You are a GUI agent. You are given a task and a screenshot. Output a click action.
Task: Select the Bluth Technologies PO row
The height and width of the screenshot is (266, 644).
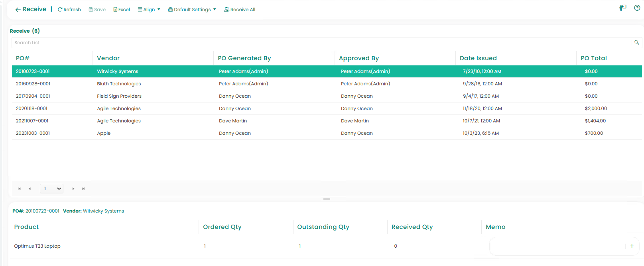click(x=119, y=84)
